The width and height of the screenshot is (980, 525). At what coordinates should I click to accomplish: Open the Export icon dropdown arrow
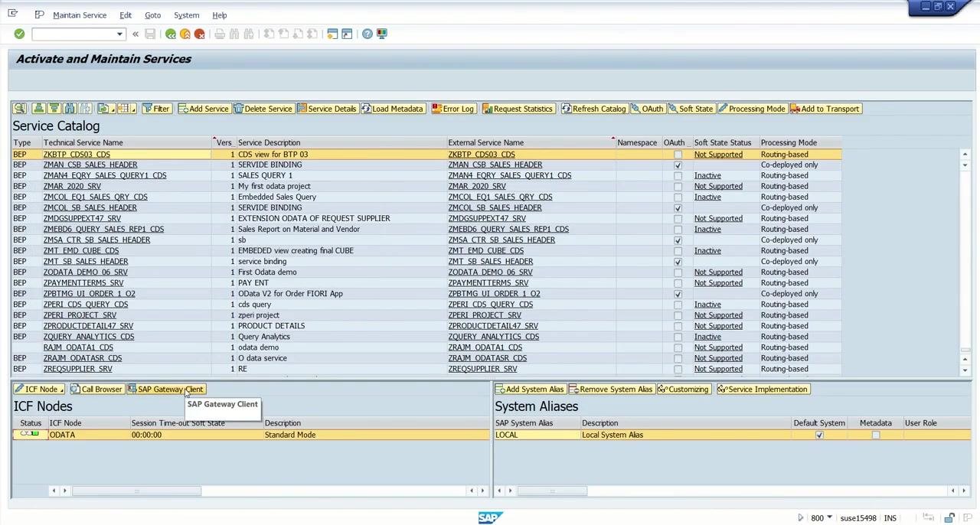[x=113, y=110]
